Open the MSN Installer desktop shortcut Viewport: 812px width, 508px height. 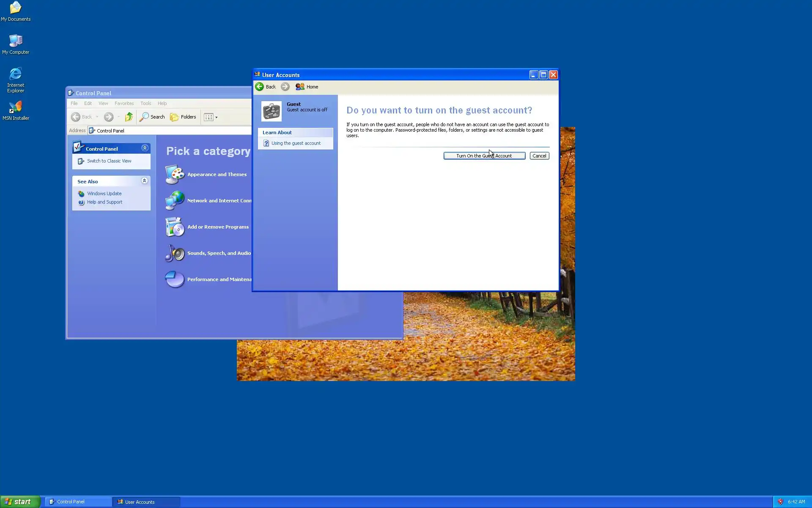point(16,107)
